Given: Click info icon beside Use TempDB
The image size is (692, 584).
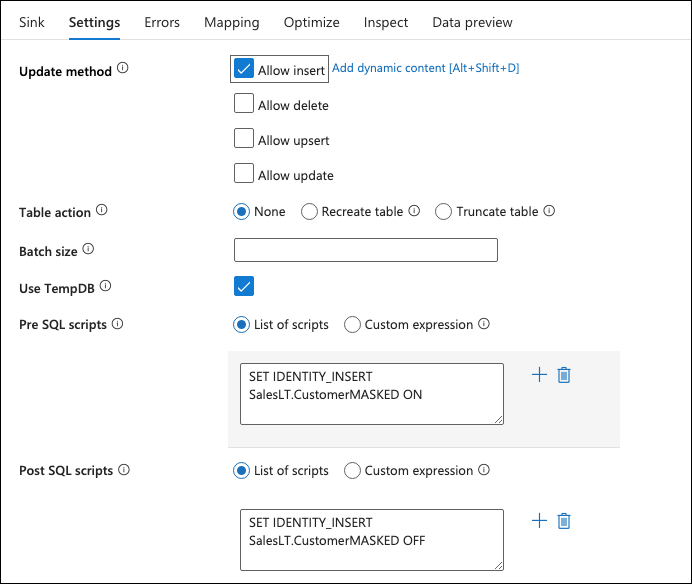Looking at the screenshot, I should point(106,287).
